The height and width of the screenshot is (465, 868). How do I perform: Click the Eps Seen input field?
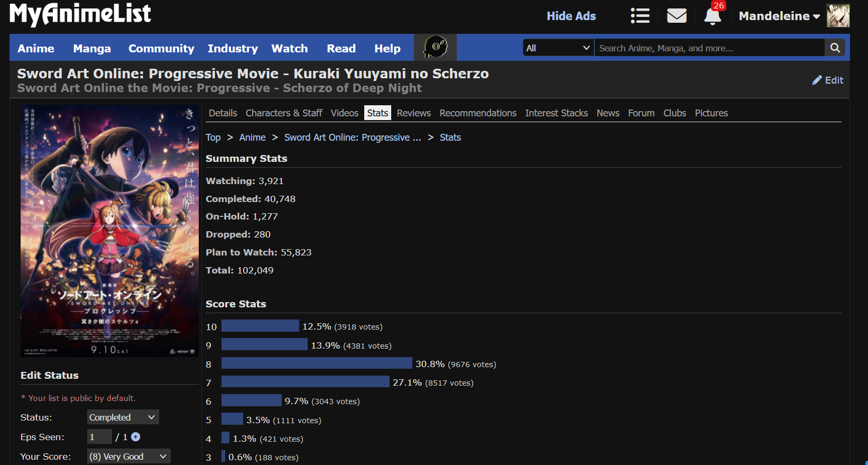tap(99, 437)
